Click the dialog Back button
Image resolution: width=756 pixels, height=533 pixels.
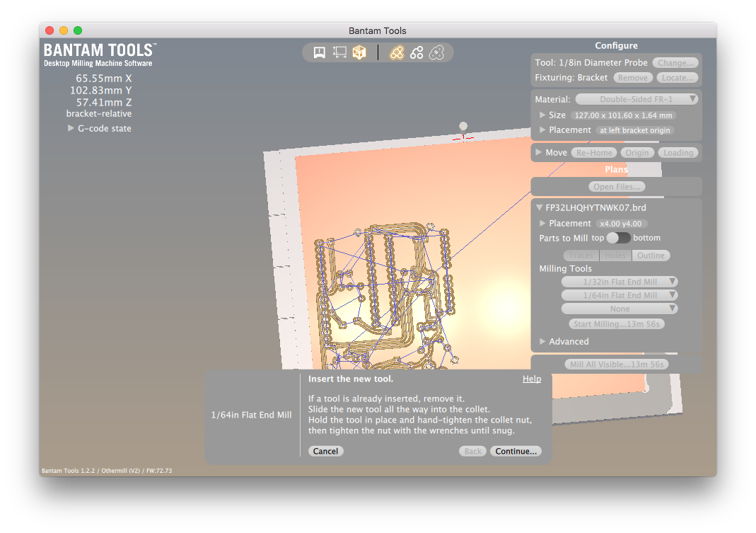pos(472,451)
